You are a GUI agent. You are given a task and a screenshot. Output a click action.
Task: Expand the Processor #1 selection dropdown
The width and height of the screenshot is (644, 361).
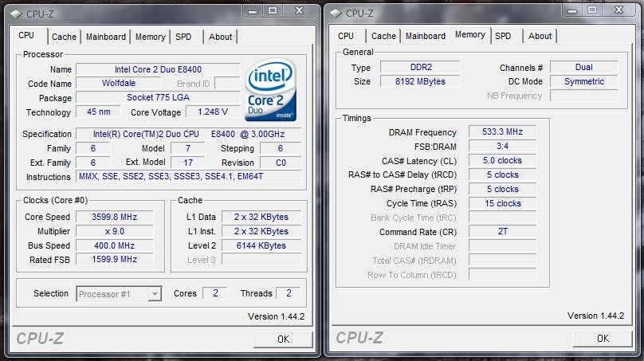[x=155, y=294]
